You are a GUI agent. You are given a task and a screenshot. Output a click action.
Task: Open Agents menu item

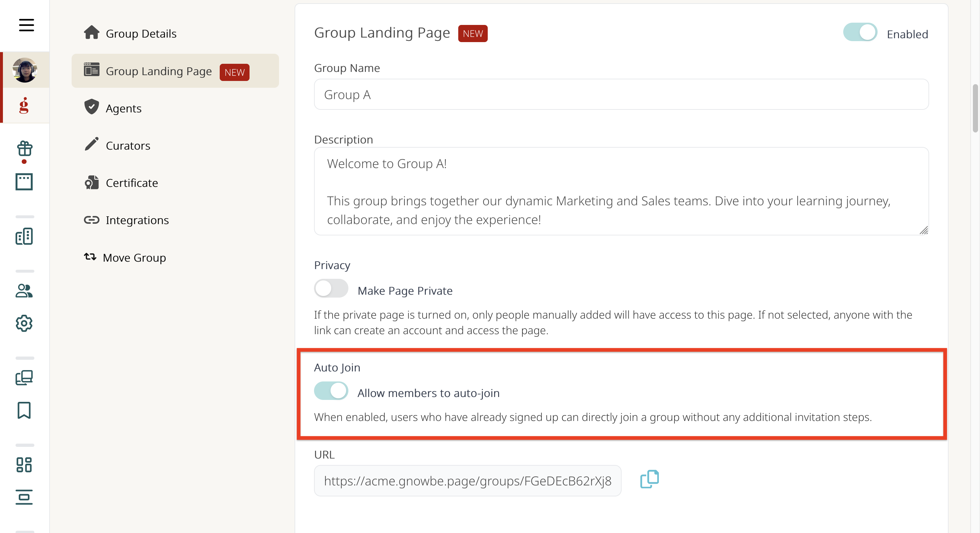pyautogui.click(x=175, y=108)
